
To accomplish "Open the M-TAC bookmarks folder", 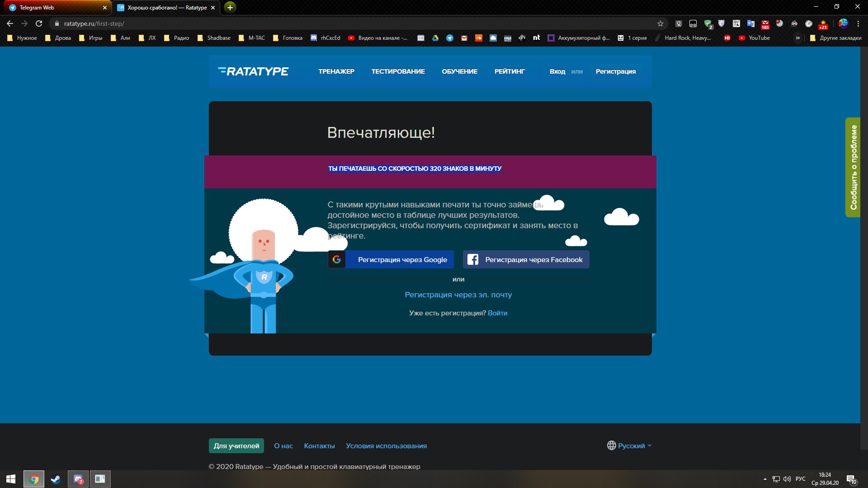I will [x=252, y=38].
